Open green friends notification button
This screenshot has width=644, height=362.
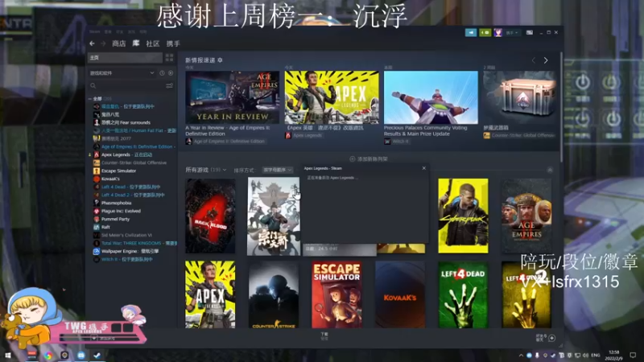tap(485, 32)
